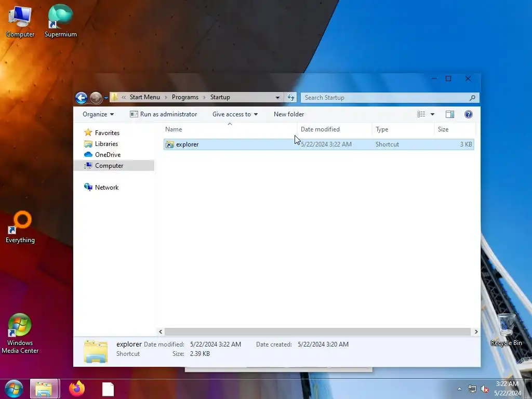The width and height of the screenshot is (532, 399).
Task: Click the explorer shortcut file icon
Action: [x=170, y=145]
